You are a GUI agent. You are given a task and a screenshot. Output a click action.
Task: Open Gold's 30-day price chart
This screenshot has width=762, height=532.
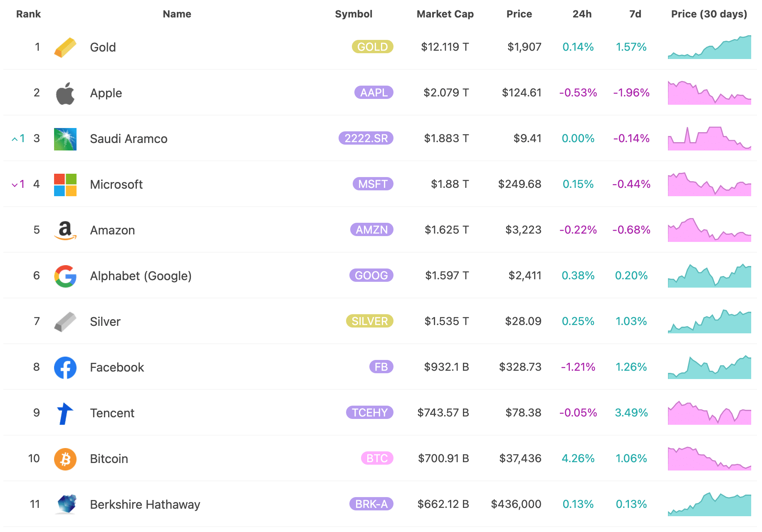point(709,47)
